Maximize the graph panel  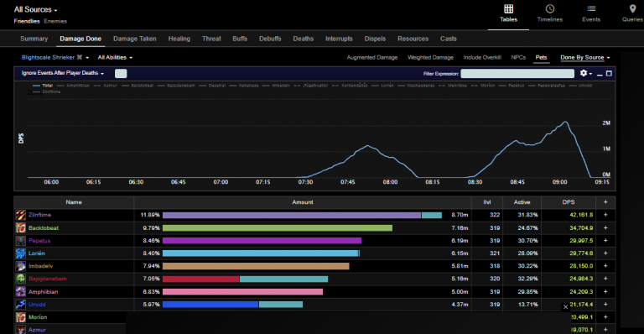609,73
